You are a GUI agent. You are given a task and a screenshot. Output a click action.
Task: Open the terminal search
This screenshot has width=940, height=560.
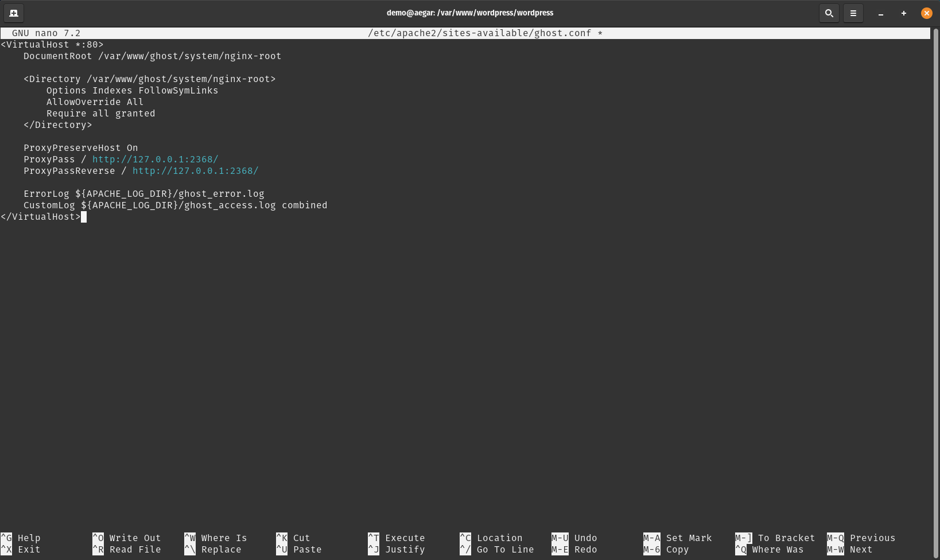coord(829,13)
